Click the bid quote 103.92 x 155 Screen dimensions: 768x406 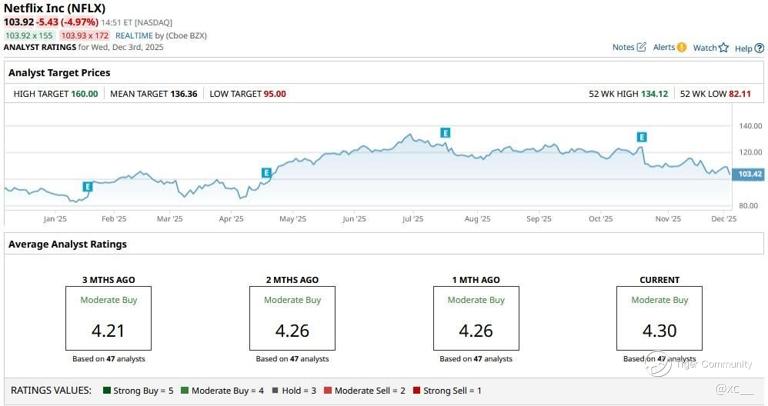[x=29, y=35]
